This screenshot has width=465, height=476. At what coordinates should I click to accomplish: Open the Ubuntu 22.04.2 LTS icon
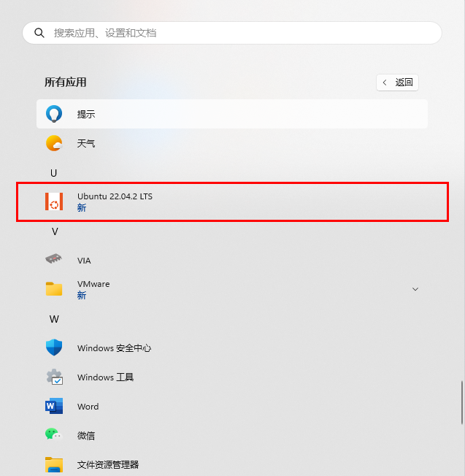[54, 201]
